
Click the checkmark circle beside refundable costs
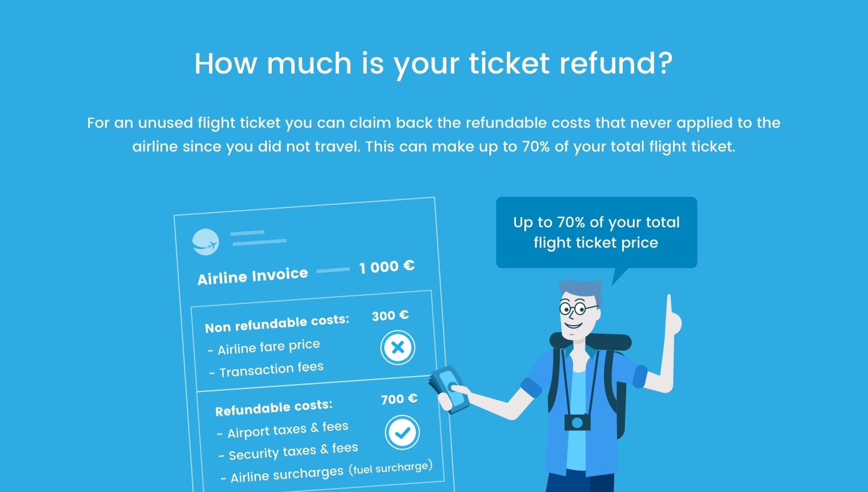pyautogui.click(x=402, y=433)
